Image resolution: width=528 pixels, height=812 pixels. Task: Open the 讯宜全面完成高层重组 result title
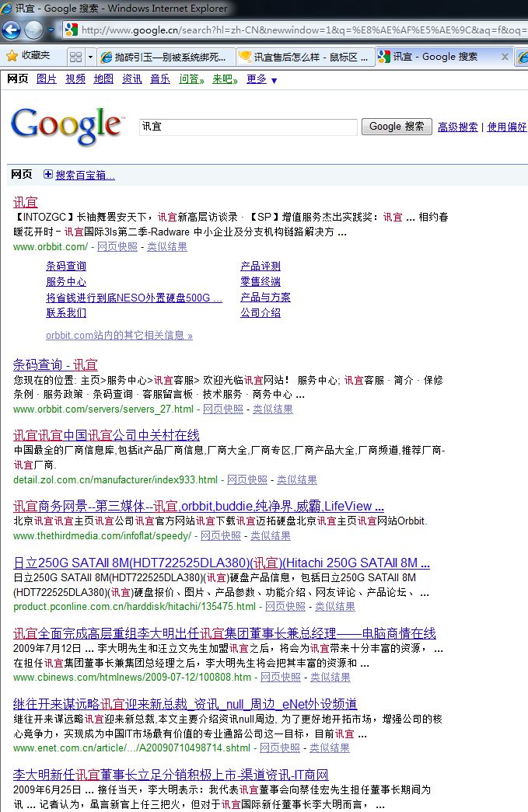pyautogui.click(x=225, y=633)
